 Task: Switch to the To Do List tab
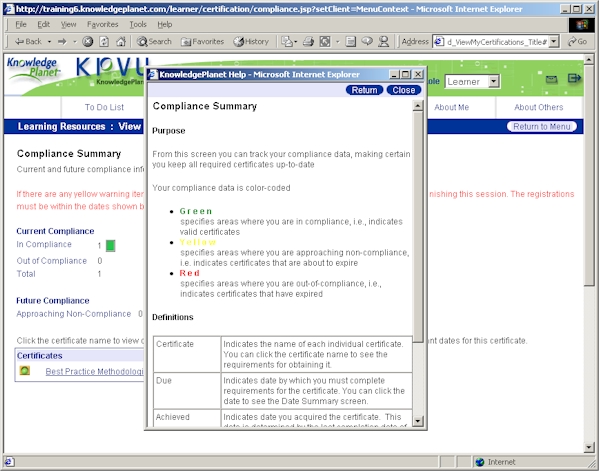click(104, 107)
